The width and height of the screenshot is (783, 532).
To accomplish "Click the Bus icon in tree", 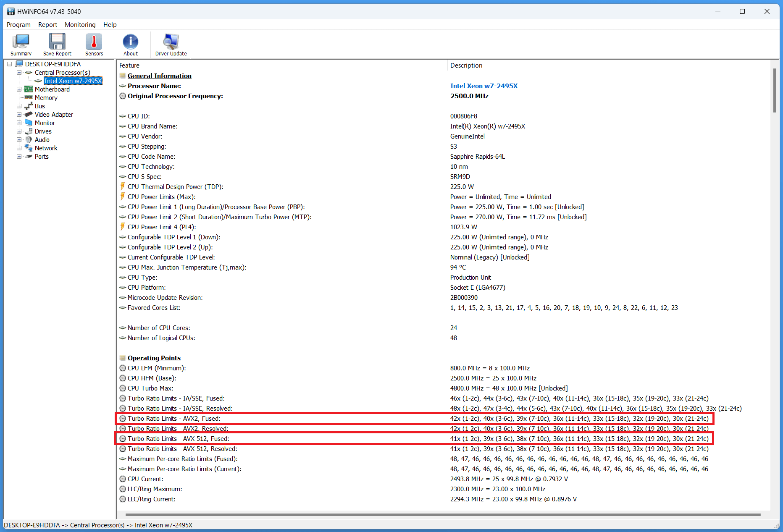I will [x=29, y=106].
